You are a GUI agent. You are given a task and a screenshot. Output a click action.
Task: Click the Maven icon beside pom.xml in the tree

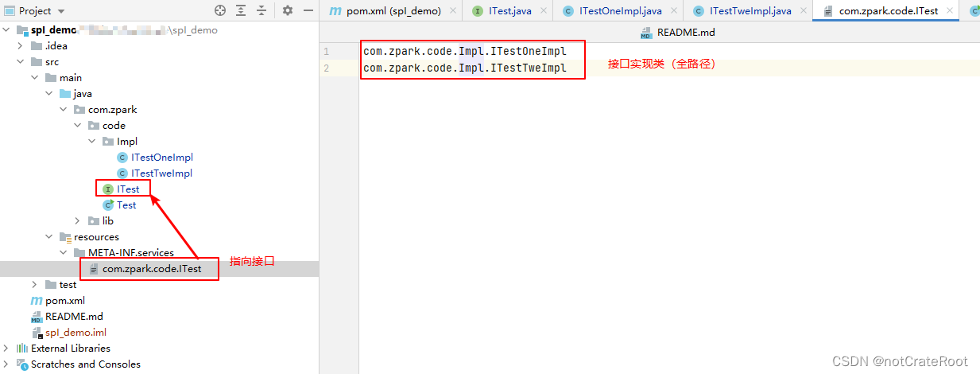(36, 300)
